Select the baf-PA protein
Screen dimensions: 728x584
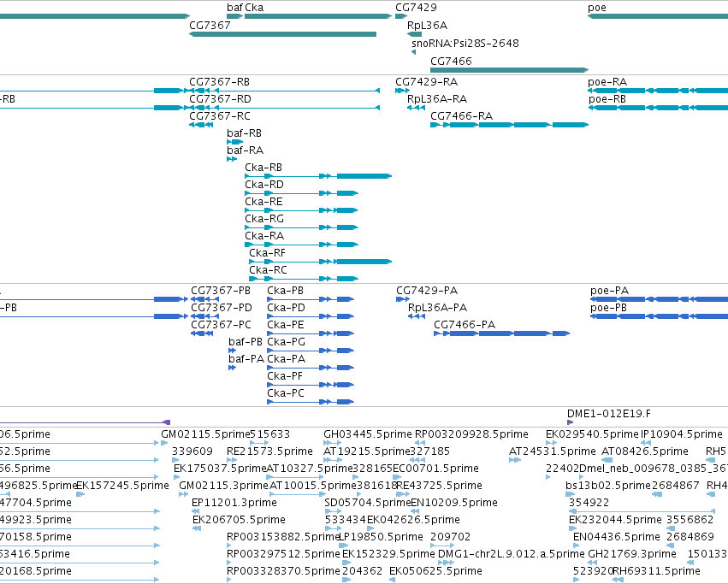tap(233, 368)
